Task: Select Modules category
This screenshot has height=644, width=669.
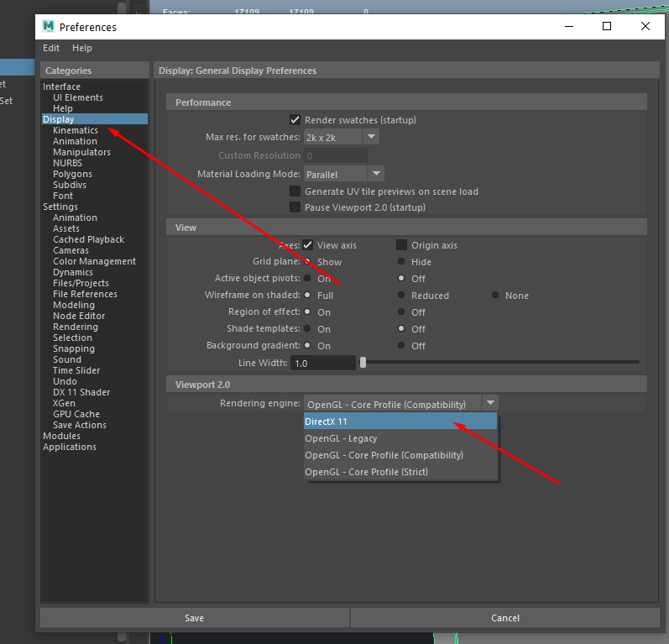Action: [61, 436]
